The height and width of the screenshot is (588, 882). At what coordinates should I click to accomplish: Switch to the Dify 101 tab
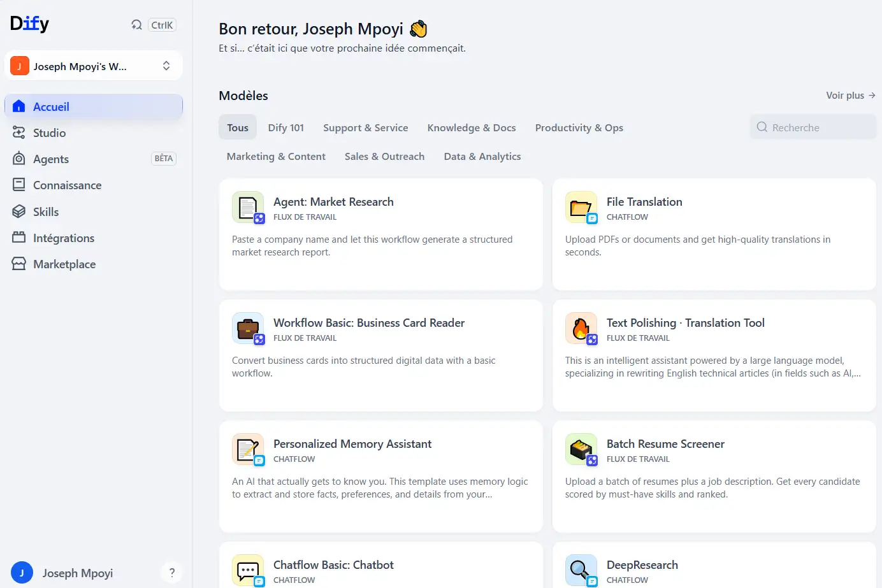coord(286,127)
